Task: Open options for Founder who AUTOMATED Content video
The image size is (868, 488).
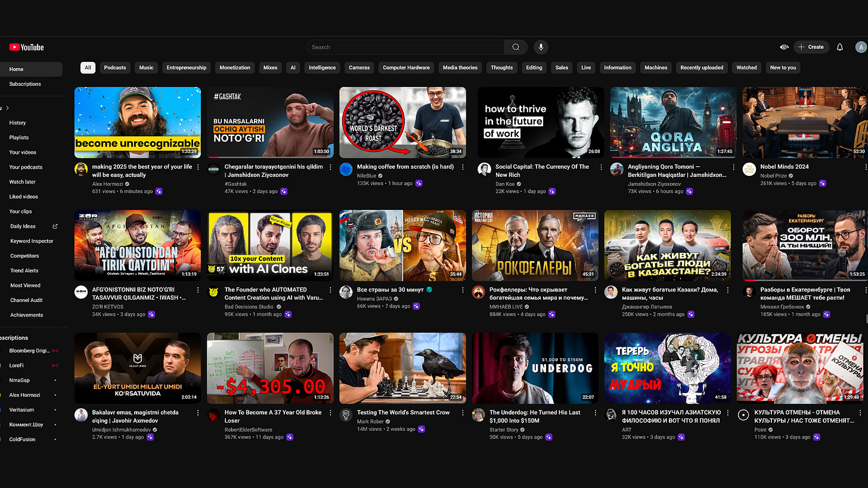Action: click(x=331, y=290)
